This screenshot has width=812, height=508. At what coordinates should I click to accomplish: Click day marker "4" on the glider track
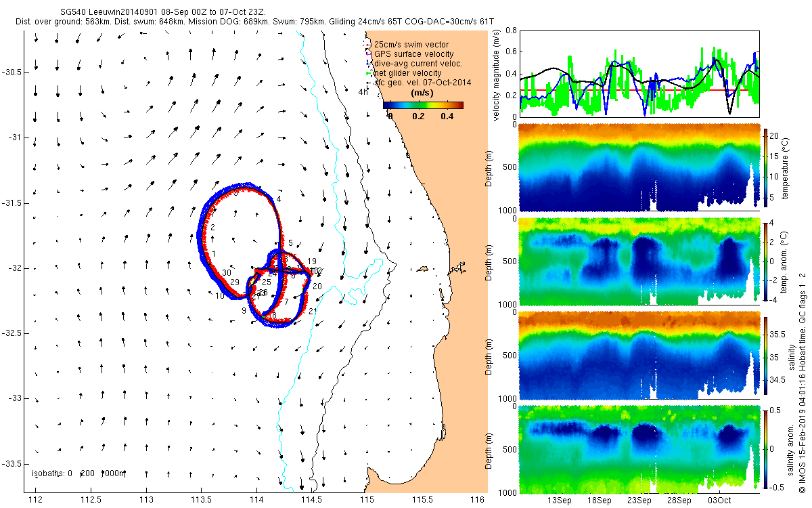[x=278, y=198]
